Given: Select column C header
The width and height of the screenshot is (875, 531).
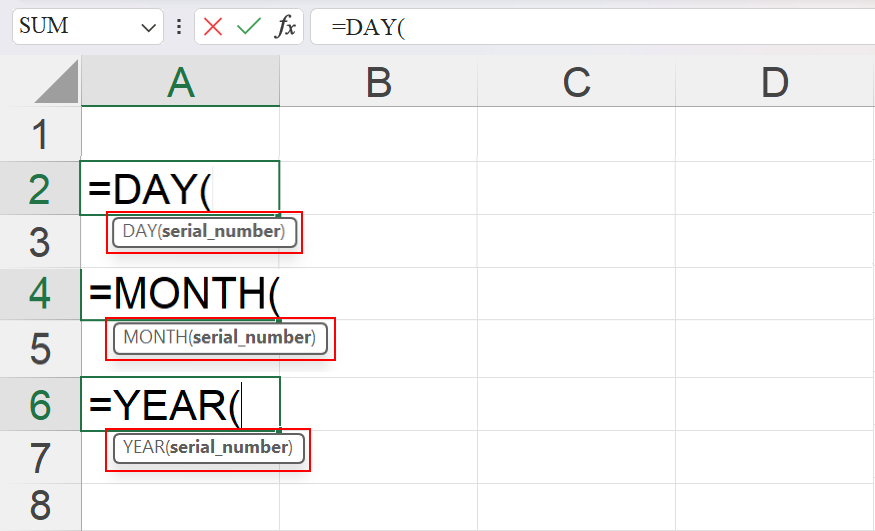Looking at the screenshot, I should pos(576,84).
